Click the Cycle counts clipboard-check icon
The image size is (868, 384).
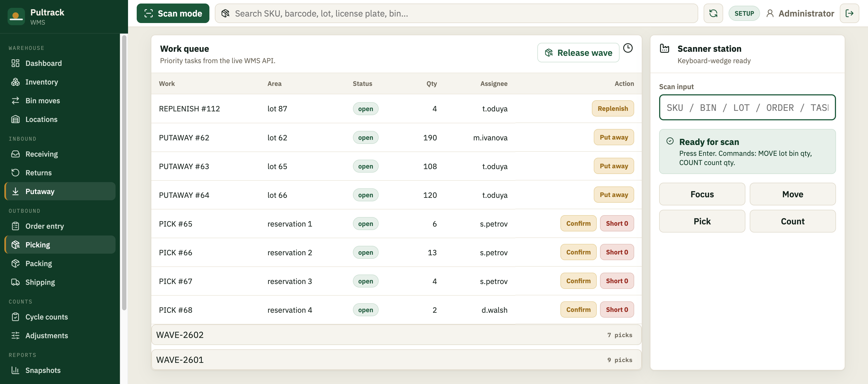[x=15, y=317]
